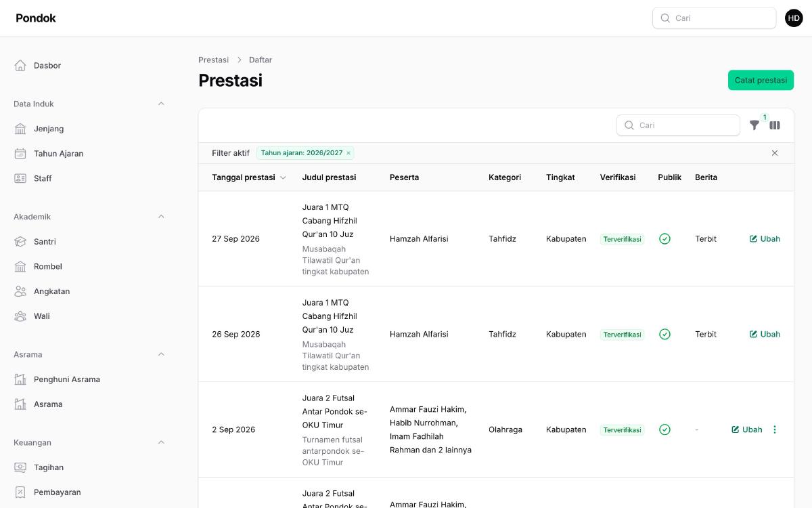
Task: Click Hamzah Alfarisi in 27 Sep 2026 row
Action: pyautogui.click(x=419, y=238)
